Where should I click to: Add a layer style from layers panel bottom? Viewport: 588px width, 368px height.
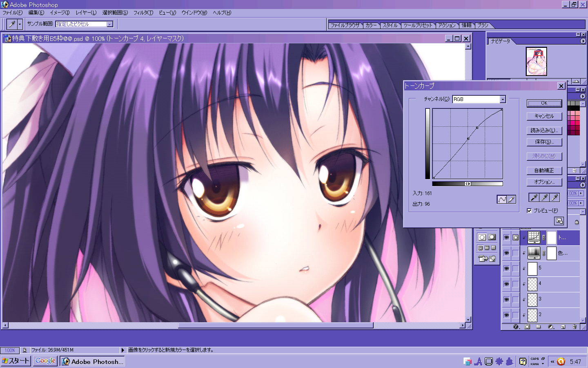click(516, 327)
